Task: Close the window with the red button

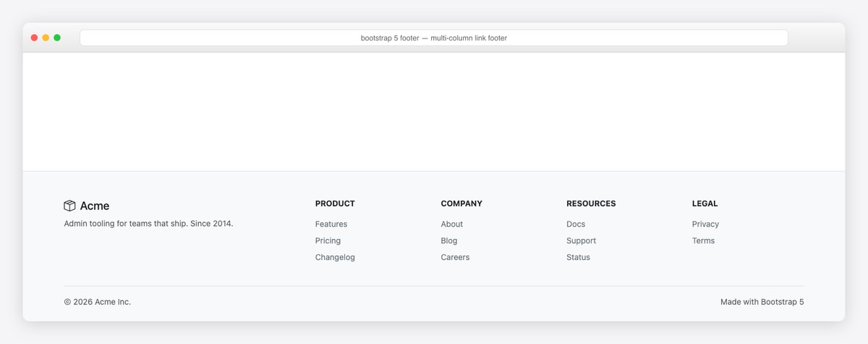Action: click(34, 38)
